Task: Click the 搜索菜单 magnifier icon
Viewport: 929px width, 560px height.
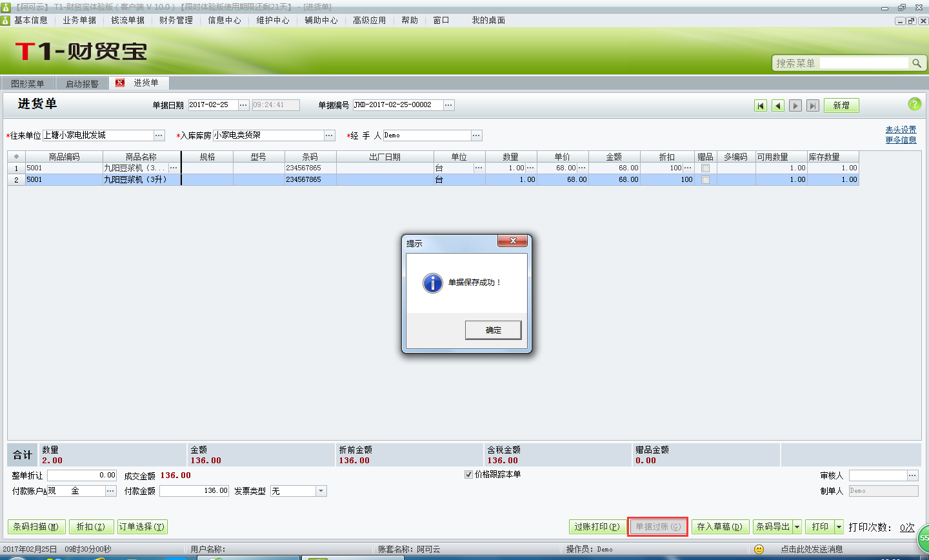Action: click(x=918, y=63)
